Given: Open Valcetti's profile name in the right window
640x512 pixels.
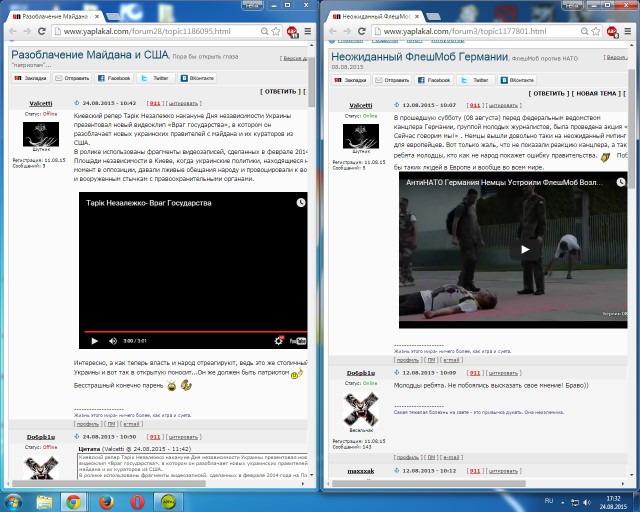Looking at the screenshot, I should pos(361,105).
